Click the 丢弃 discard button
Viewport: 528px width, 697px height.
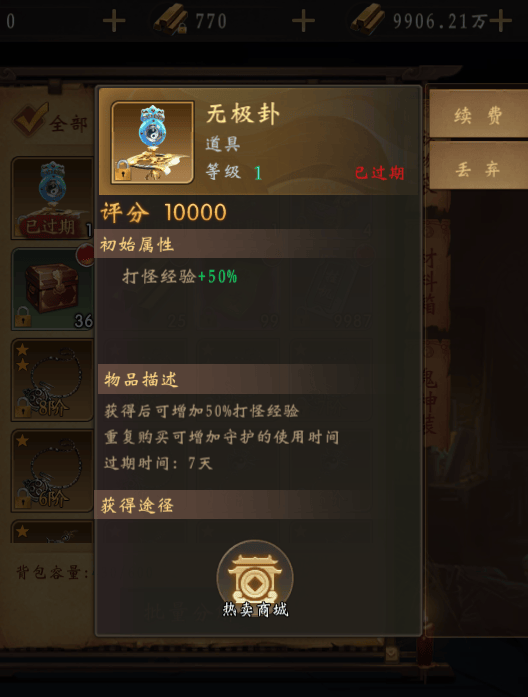coord(478,169)
